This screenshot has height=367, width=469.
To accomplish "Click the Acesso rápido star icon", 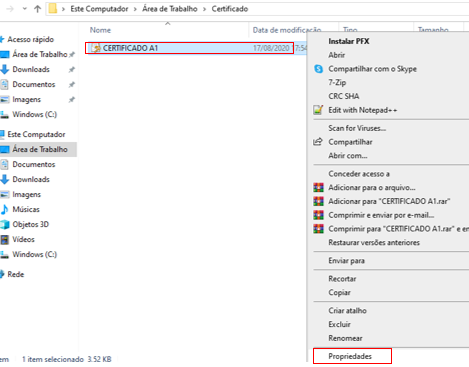I will [2, 39].
